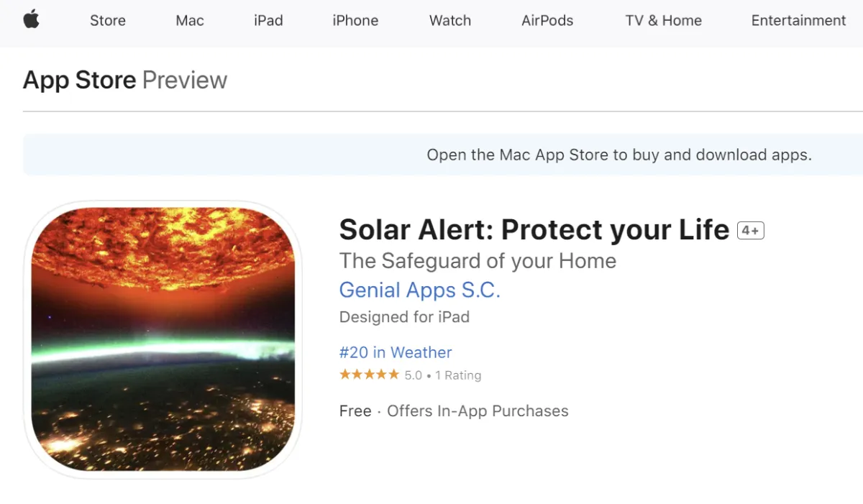
Task: Select iPad in the navigation bar
Action: 268,21
